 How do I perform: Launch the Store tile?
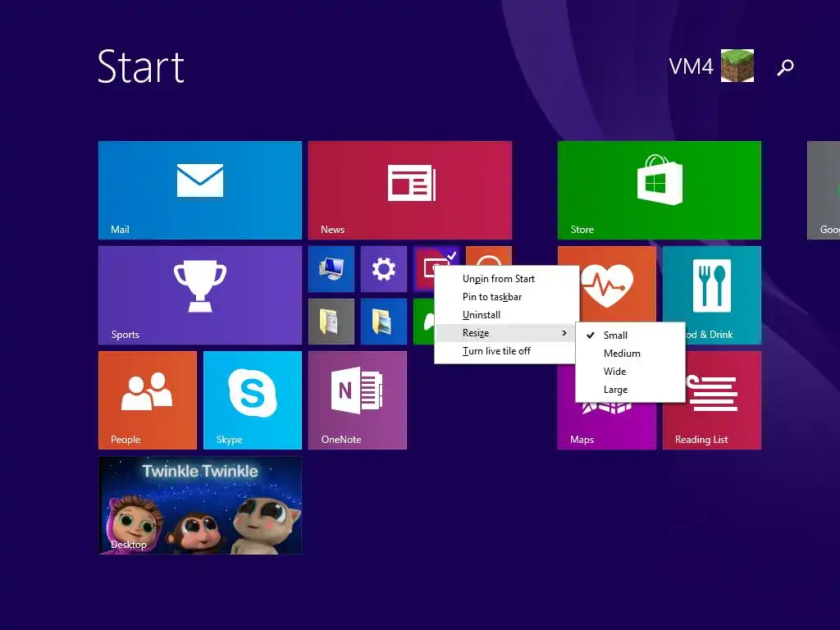click(659, 190)
